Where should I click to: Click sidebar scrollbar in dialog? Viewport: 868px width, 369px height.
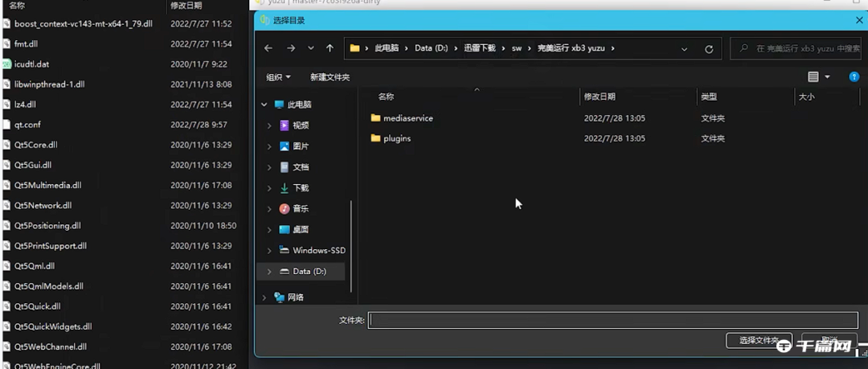click(x=350, y=247)
